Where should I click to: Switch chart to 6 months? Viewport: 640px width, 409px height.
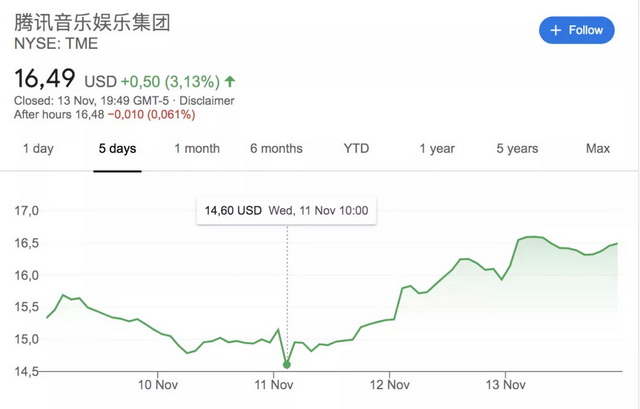pos(276,148)
